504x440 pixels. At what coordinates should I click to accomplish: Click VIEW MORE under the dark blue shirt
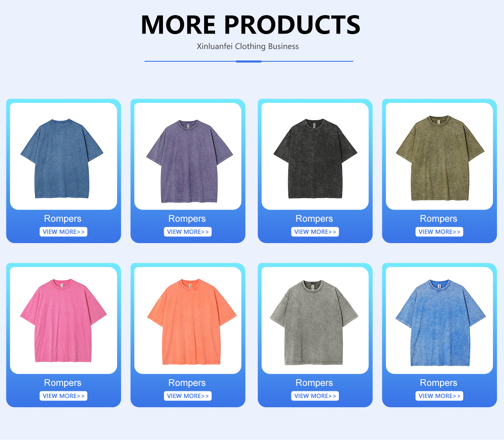click(x=63, y=232)
